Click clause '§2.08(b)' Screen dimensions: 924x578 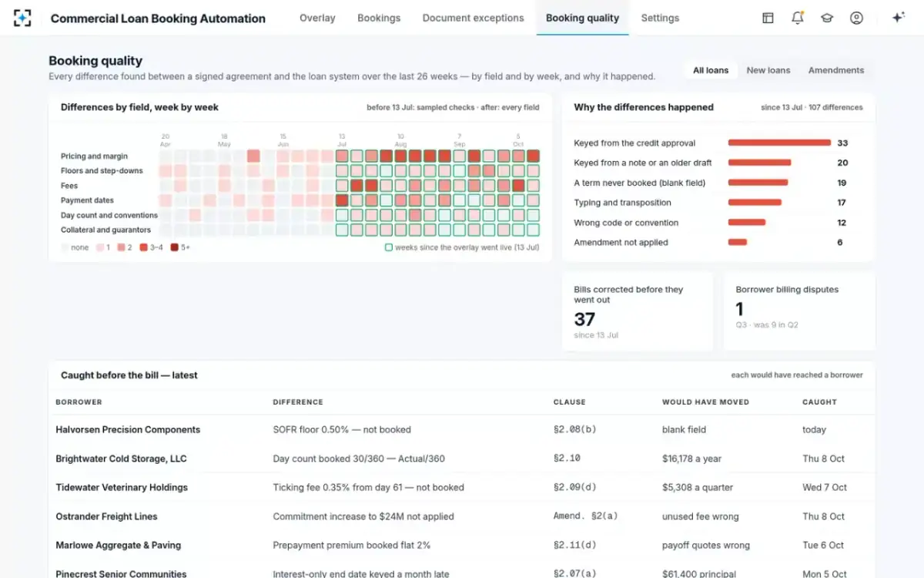[574, 429]
